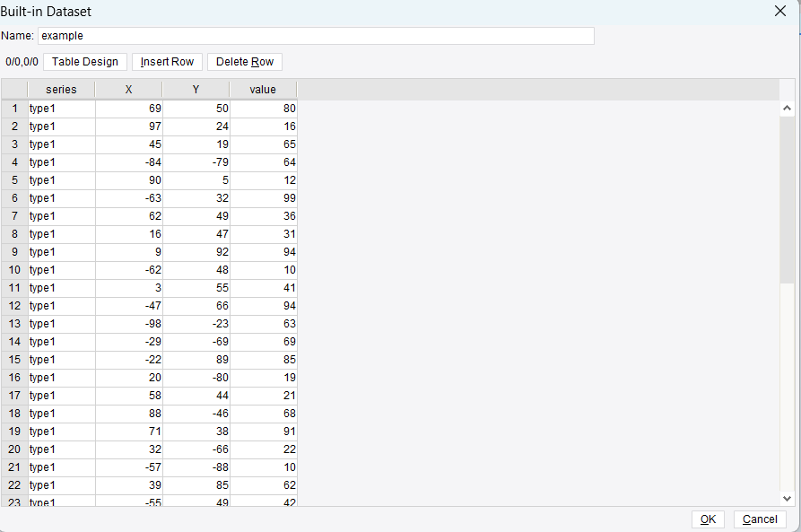Confirm the dataset with OK
801x532 pixels.
(x=708, y=519)
